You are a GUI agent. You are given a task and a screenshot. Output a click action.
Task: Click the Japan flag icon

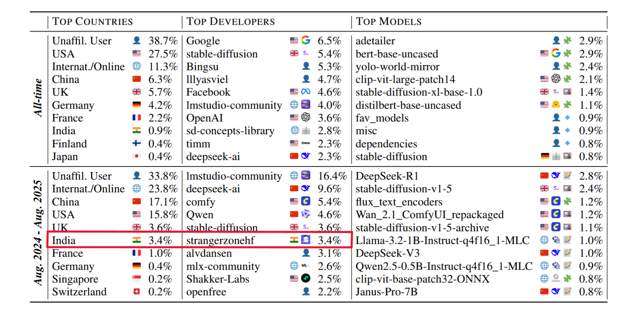(137, 156)
